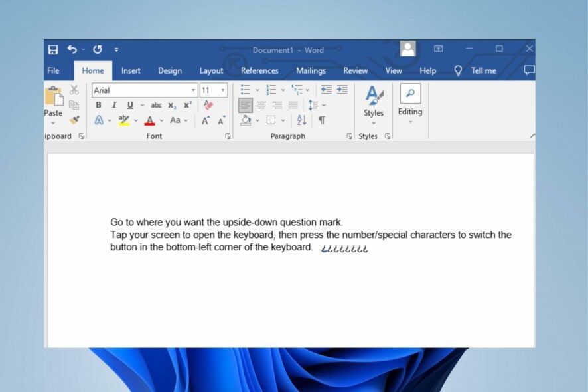This screenshot has height=392, width=588.
Task: Collapse the ribbon arrow
Action: coord(532,136)
